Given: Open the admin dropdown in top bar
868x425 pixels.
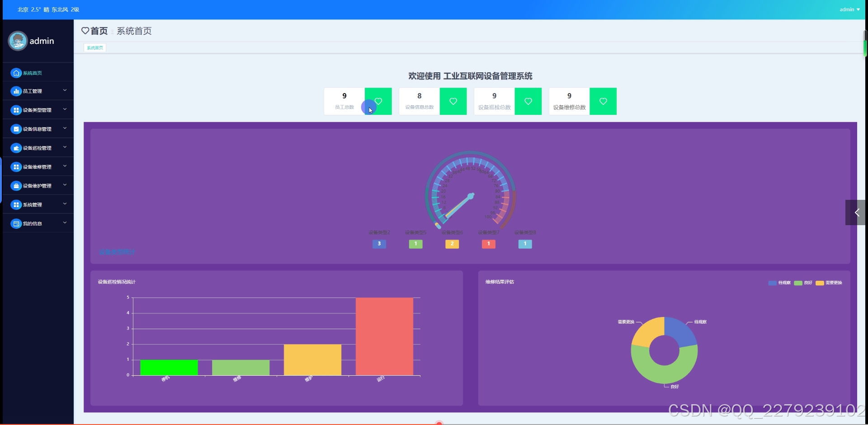Looking at the screenshot, I should [x=849, y=9].
